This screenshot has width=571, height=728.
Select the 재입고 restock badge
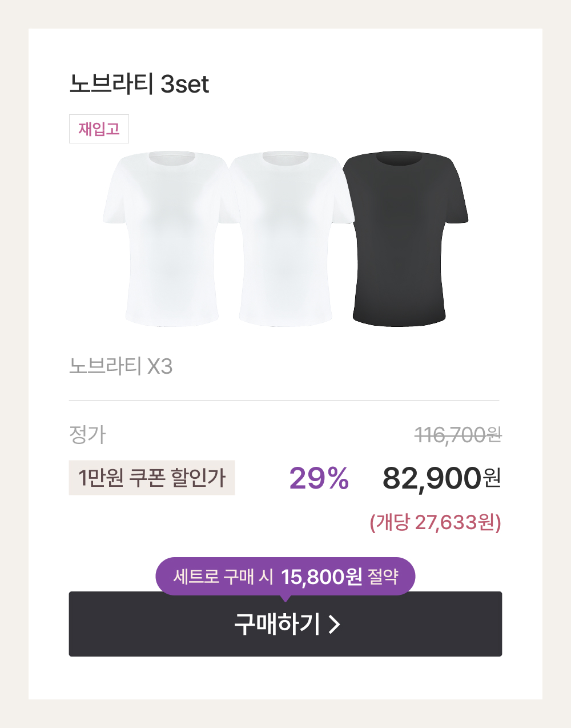tap(99, 129)
